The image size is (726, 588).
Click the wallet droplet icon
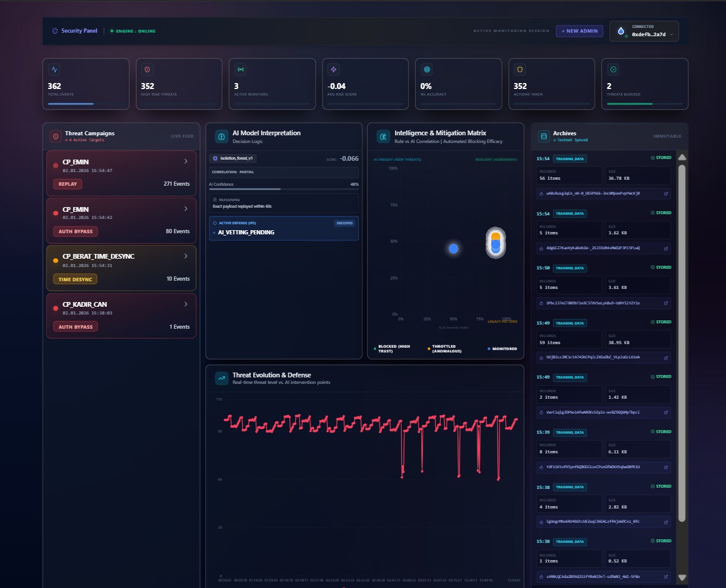point(621,31)
